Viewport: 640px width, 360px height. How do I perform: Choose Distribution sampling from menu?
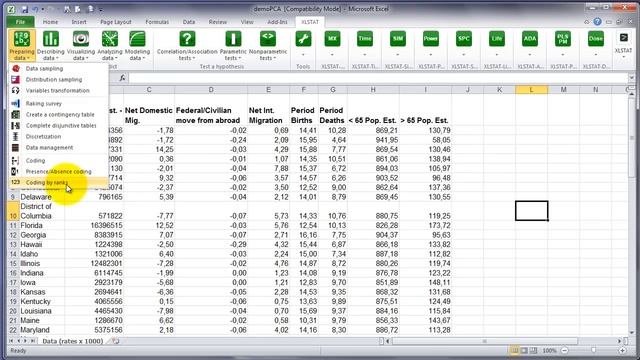click(58, 80)
